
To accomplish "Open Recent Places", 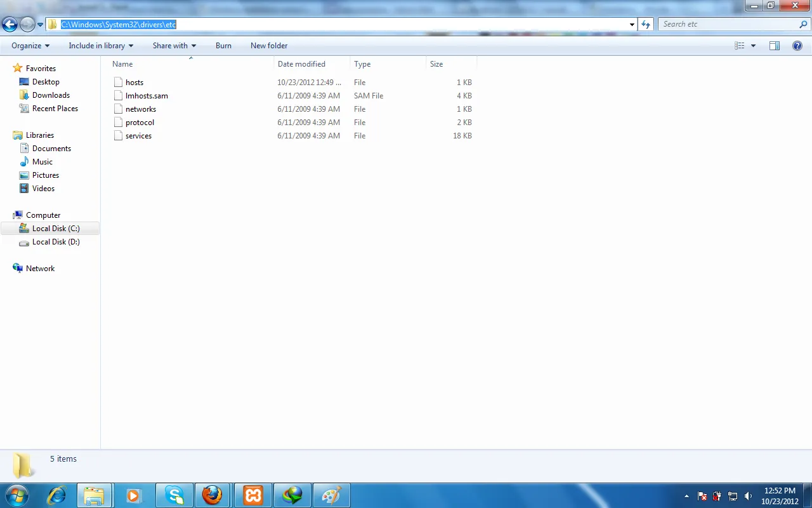I will tap(55, 109).
